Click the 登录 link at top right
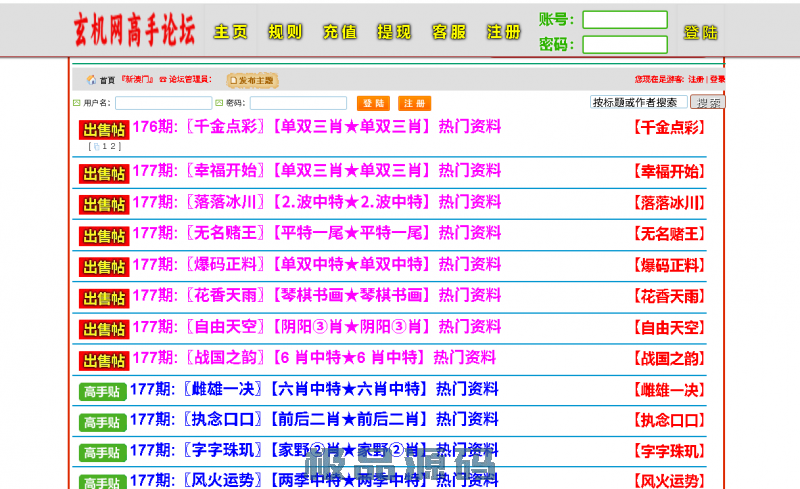 point(717,79)
